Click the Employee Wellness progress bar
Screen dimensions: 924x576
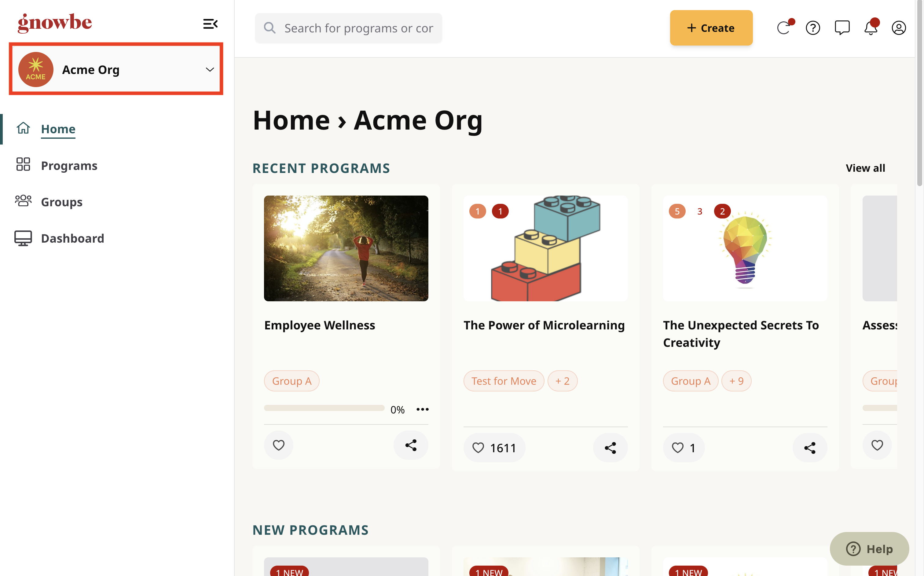(x=324, y=408)
